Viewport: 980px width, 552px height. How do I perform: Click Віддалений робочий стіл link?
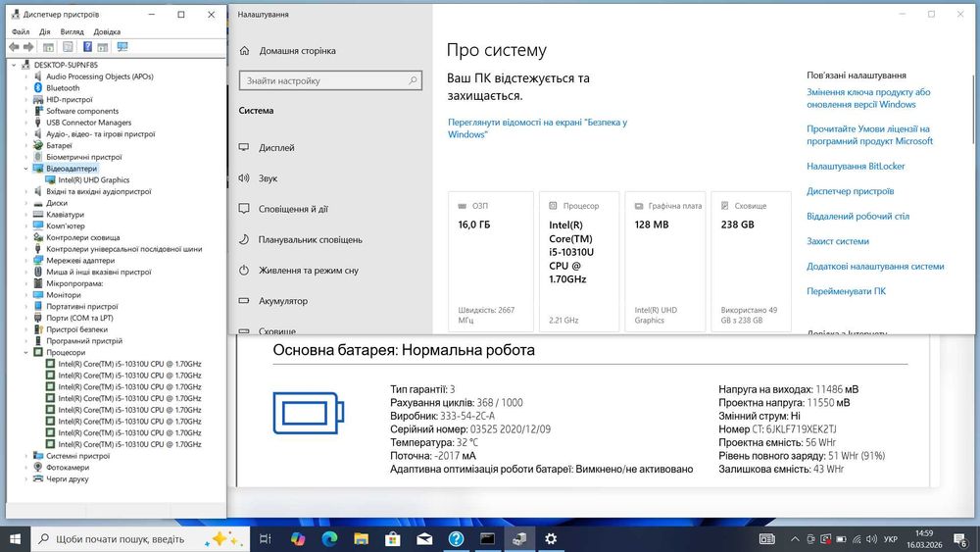(x=857, y=217)
